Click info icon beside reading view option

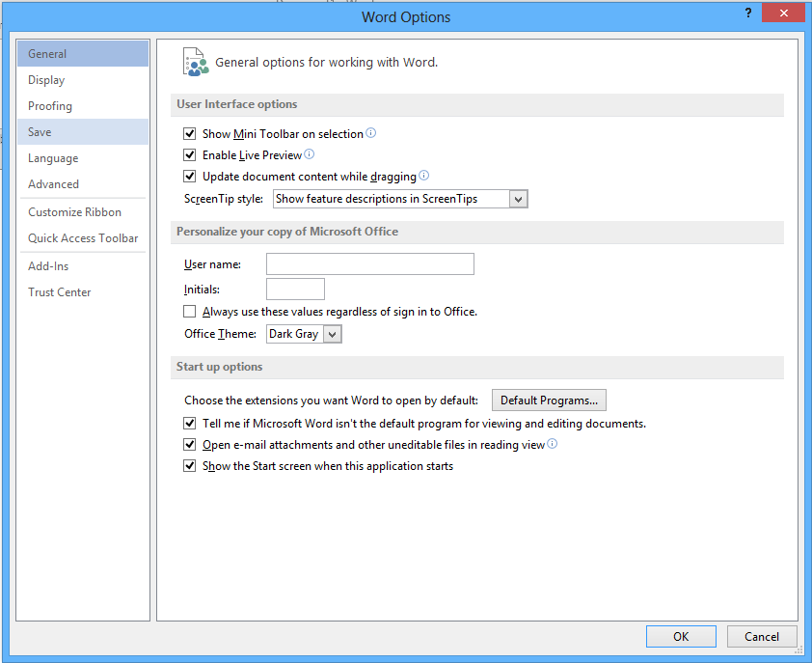pos(553,444)
